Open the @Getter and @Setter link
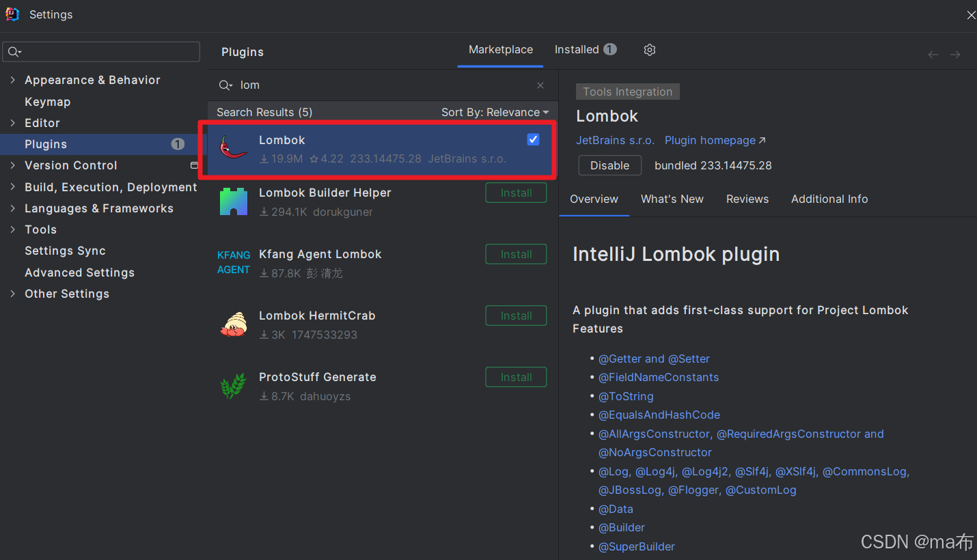 coord(654,359)
